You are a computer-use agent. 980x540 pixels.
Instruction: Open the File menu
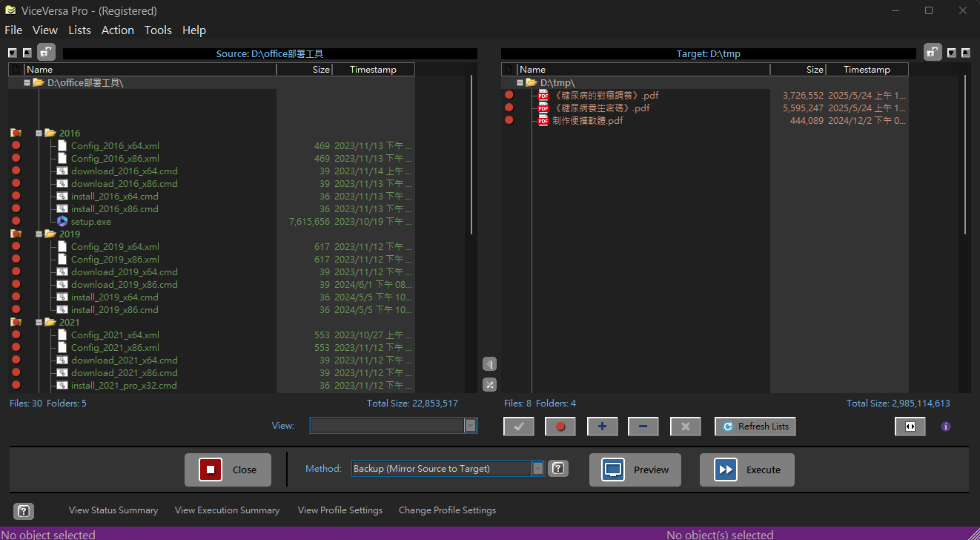click(x=13, y=30)
